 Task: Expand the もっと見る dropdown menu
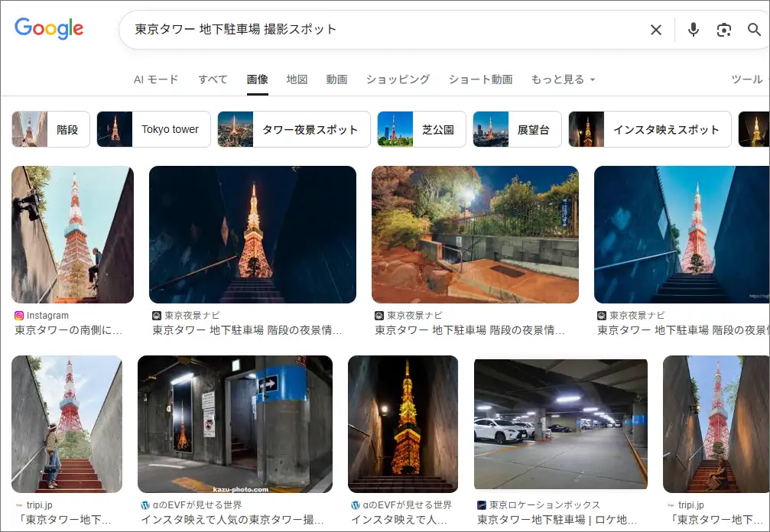click(x=563, y=79)
